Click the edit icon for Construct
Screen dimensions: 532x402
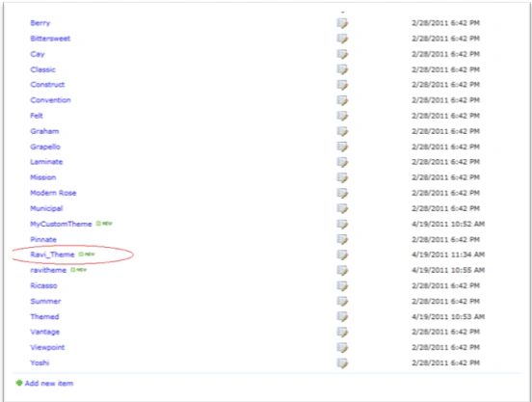pyautogui.click(x=342, y=85)
